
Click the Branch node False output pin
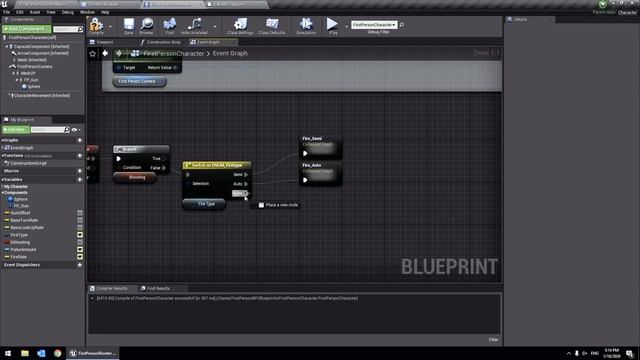click(x=164, y=168)
